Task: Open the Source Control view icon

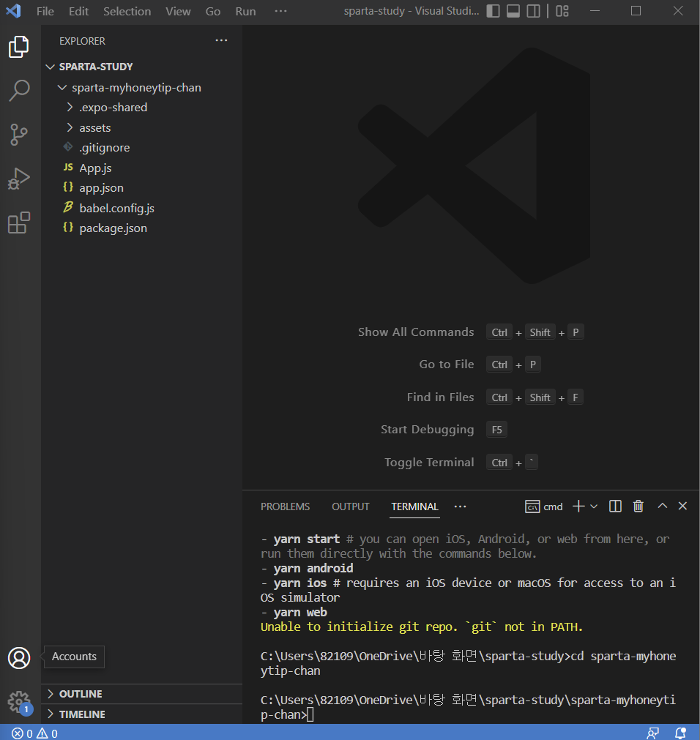Action: (19, 135)
